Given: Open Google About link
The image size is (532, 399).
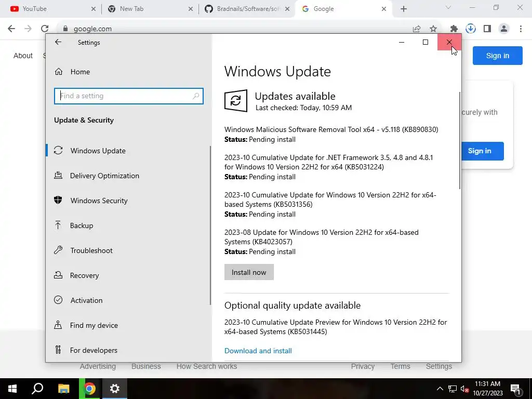Looking at the screenshot, I should pyautogui.click(x=23, y=56).
